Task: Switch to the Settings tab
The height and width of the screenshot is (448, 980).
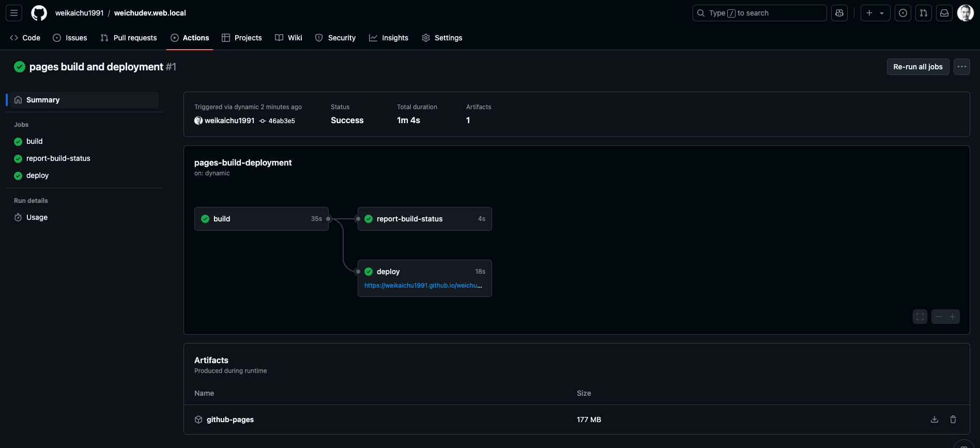Action: pyautogui.click(x=442, y=38)
